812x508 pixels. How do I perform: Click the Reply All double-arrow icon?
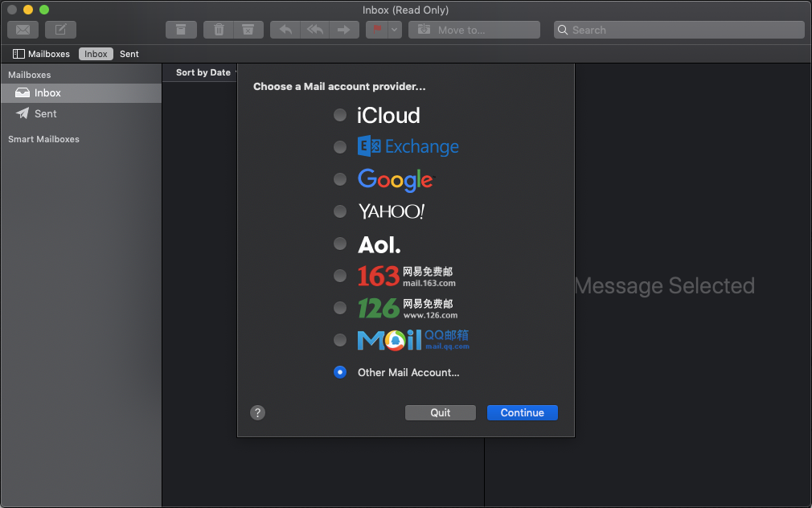tap(315, 30)
